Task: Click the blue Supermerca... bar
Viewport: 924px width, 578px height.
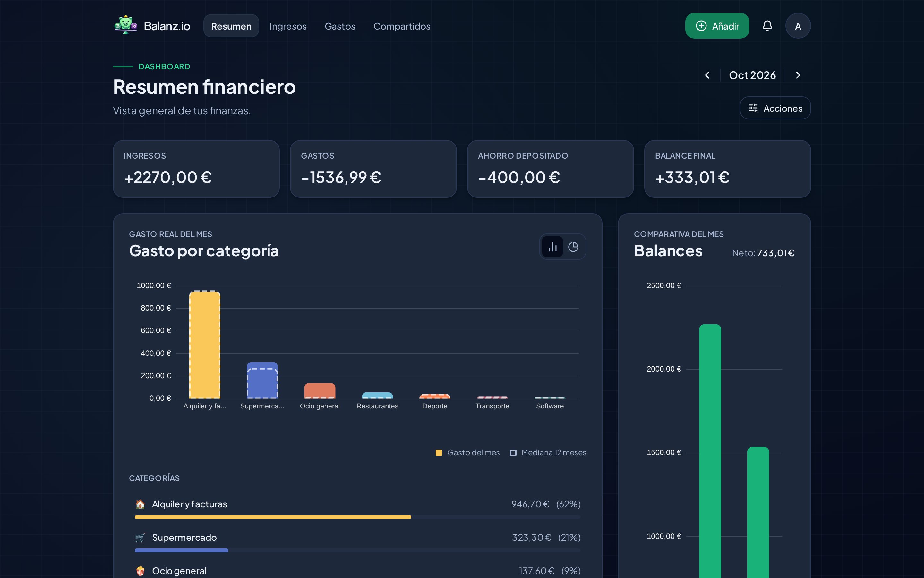Action: [262, 381]
